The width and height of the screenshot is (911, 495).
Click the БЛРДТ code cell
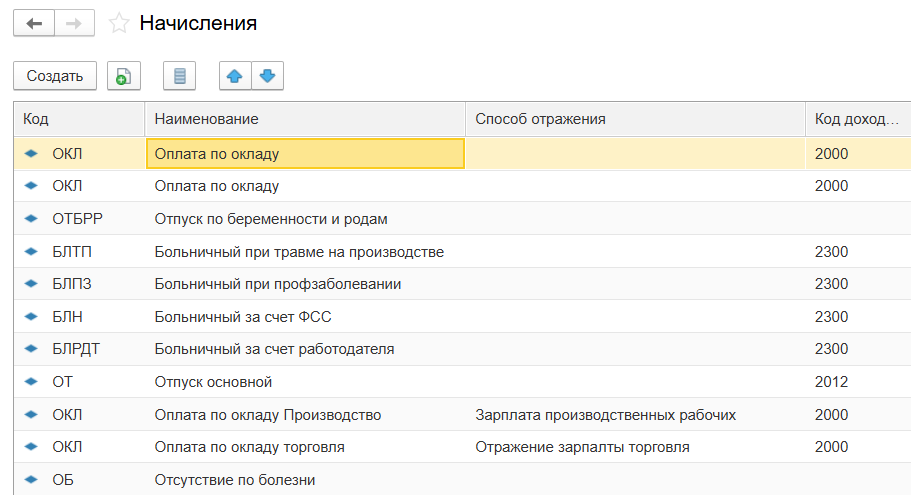coord(76,349)
